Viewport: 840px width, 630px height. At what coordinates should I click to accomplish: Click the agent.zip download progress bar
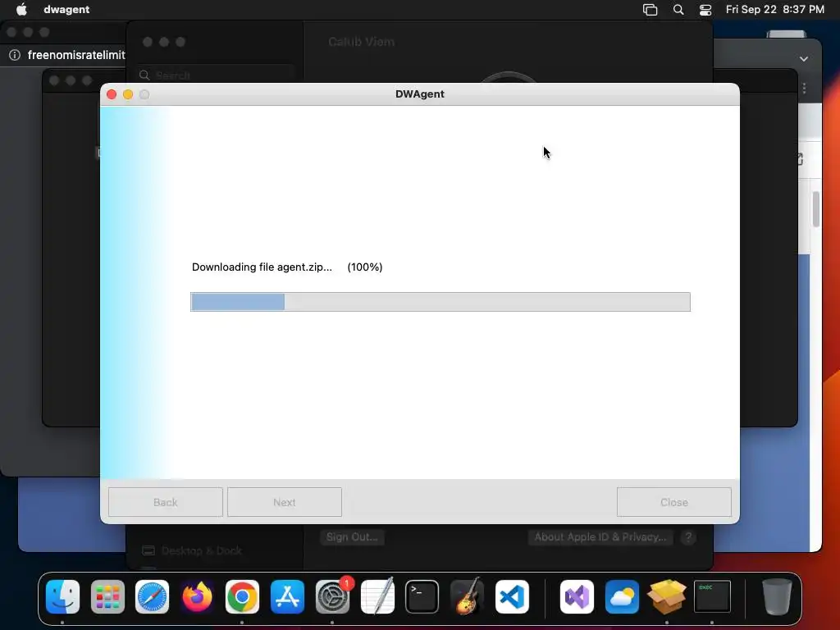point(441,302)
